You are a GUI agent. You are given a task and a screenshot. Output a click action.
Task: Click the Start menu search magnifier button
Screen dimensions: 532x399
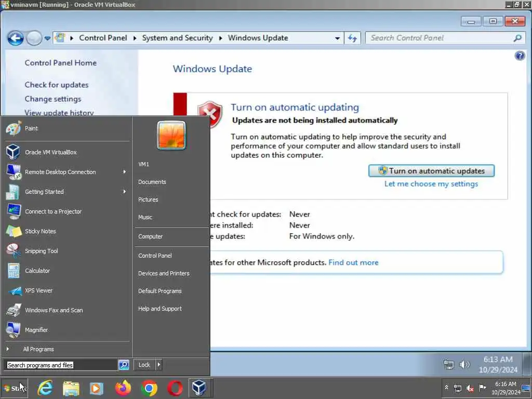124,365
